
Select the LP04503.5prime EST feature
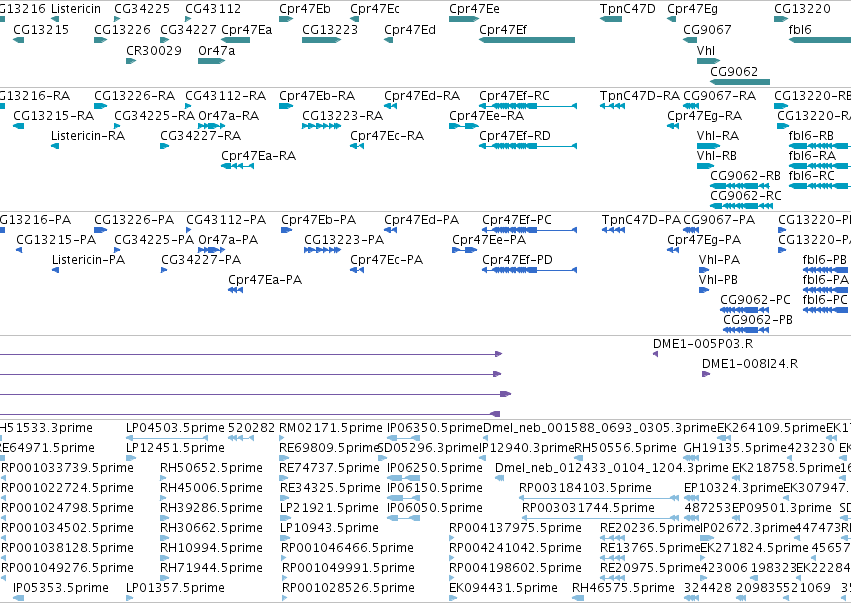click(x=167, y=438)
